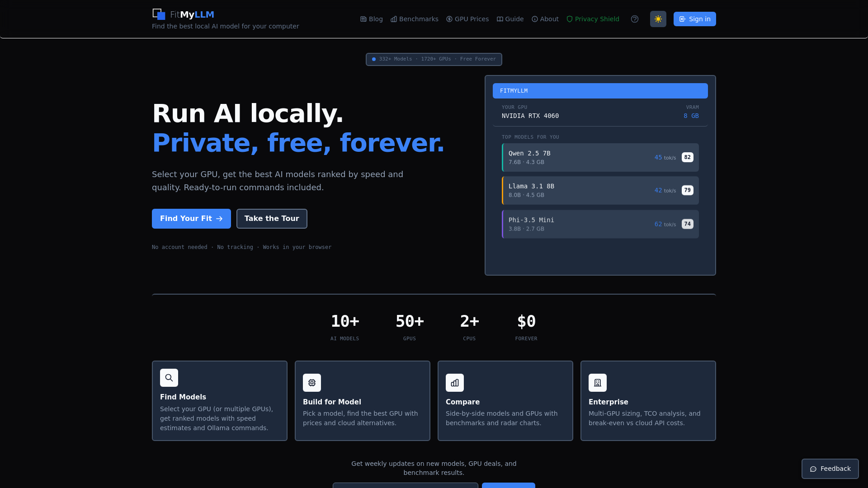Click the GPU Prices dollar icon
Image resolution: width=868 pixels, height=488 pixels.
(x=449, y=19)
